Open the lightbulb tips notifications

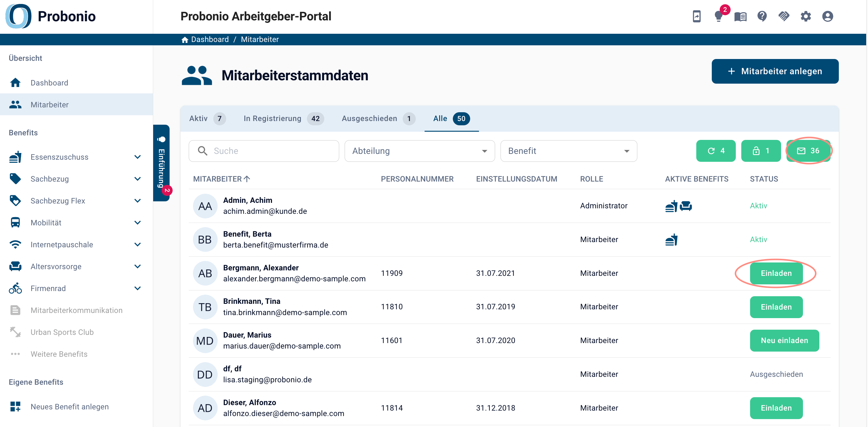coord(718,16)
